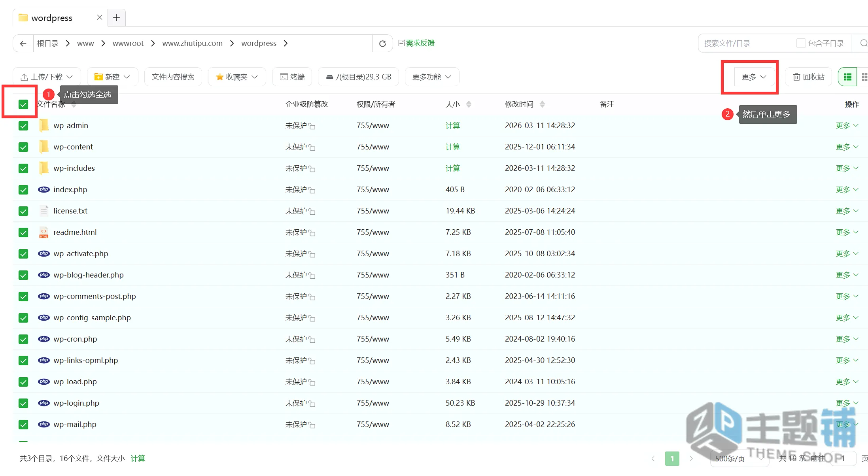Toggle lock icon for wp-mail.php protection
Image resolution: width=868 pixels, height=476 pixels.
click(x=312, y=425)
